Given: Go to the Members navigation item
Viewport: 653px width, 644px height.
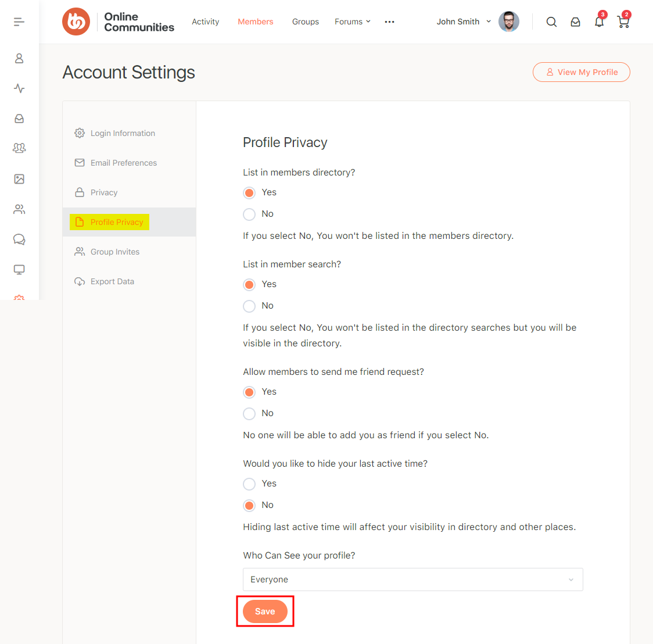Looking at the screenshot, I should pos(255,22).
